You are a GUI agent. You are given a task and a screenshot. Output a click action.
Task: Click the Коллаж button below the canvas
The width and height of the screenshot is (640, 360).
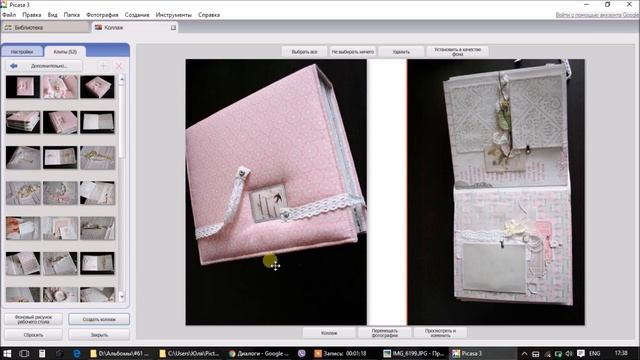coord(329,333)
